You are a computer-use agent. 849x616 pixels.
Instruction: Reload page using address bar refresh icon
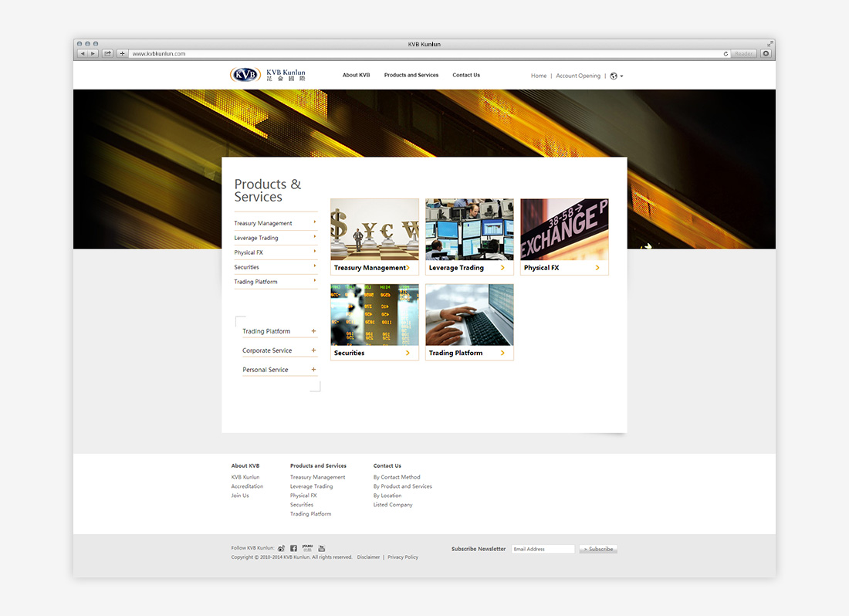tap(726, 54)
